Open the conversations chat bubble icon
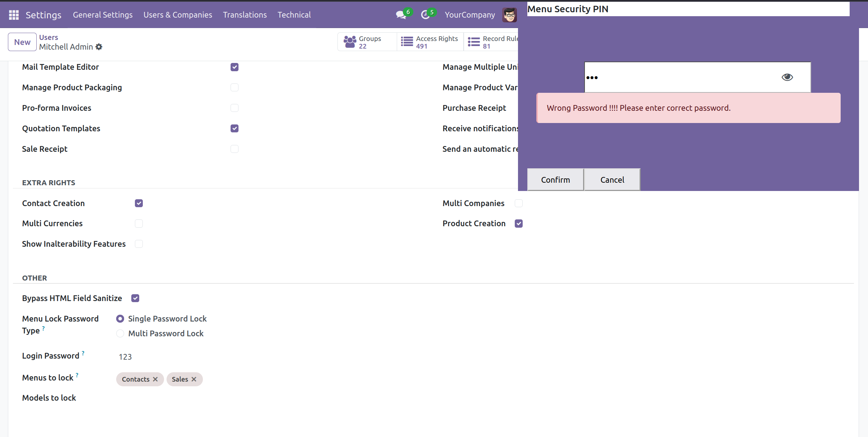This screenshot has width=868, height=437. tap(400, 15)
